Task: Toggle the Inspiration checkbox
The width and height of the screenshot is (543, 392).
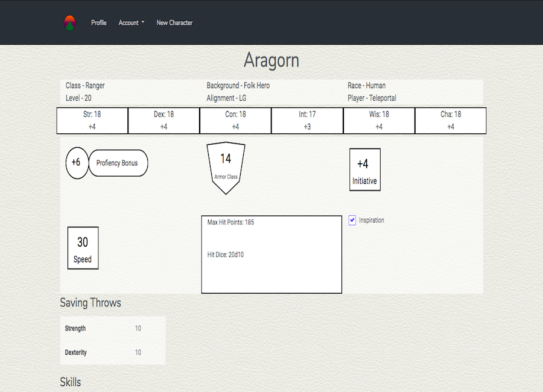Action: [x=352, y=220]
